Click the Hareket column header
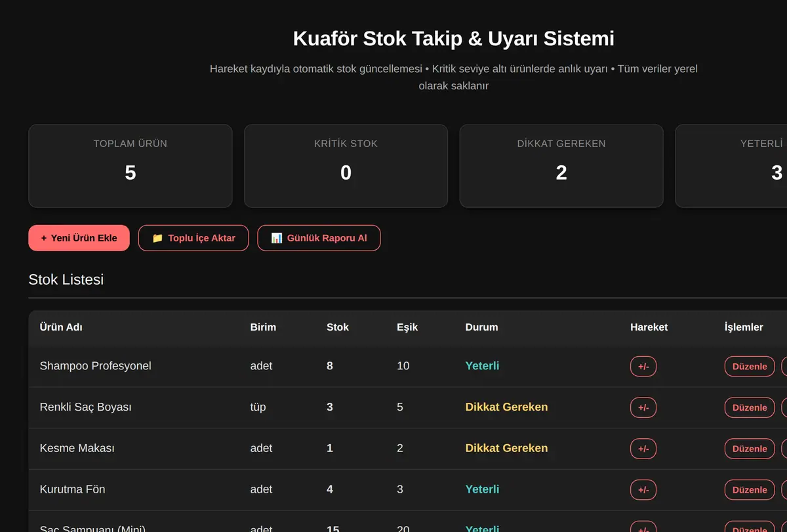 [x=649, y=327]
